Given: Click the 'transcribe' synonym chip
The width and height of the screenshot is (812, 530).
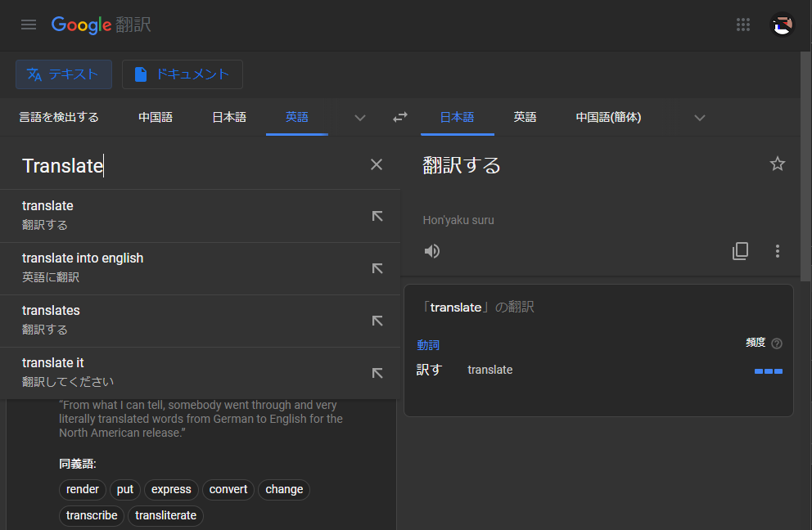Looking at the screenshot, I should [92, 515].
